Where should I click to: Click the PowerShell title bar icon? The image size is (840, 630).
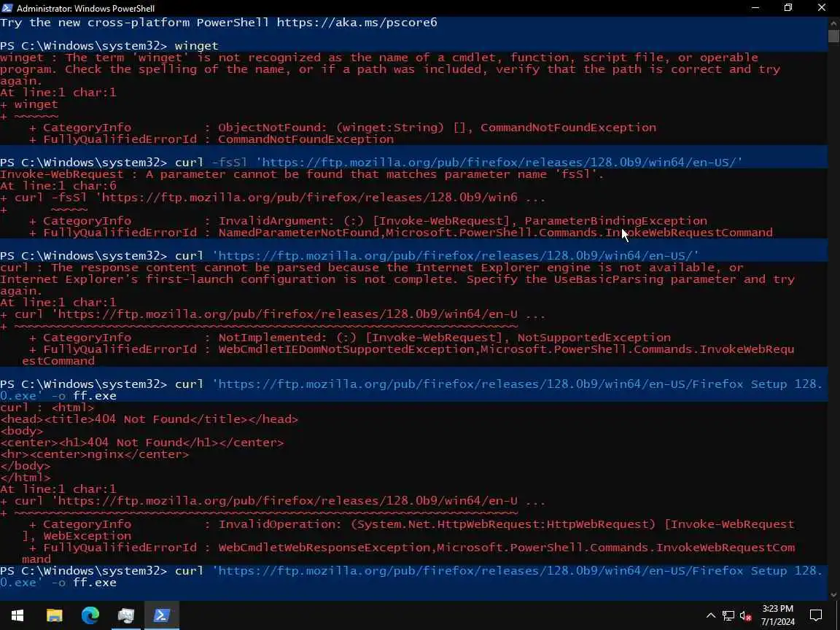coord(7,8)
